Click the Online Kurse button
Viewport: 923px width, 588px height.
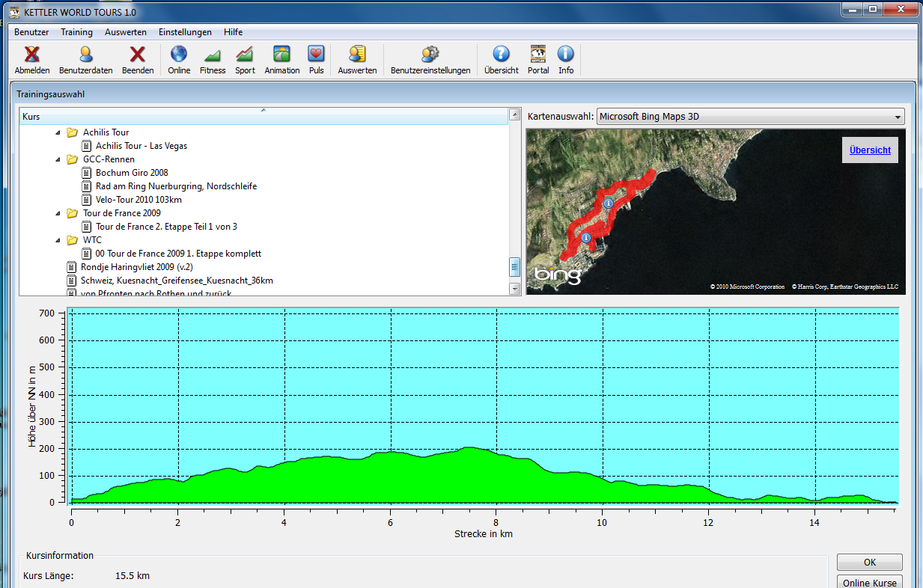pos(869,582)
